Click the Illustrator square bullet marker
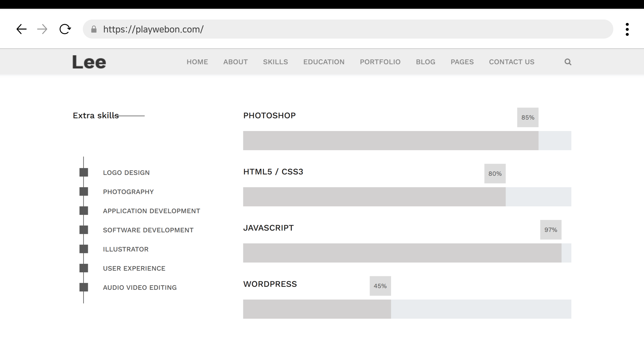The height and width of the screenshot is (362, 644). (x=84, y=249)
